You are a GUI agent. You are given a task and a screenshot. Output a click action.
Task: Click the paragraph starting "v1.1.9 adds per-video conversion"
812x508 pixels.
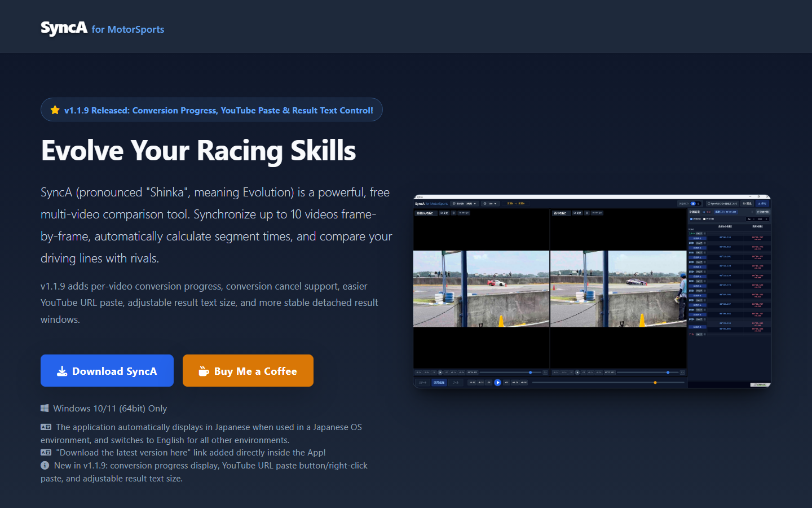pyautogui.click(x=210, y=303)
